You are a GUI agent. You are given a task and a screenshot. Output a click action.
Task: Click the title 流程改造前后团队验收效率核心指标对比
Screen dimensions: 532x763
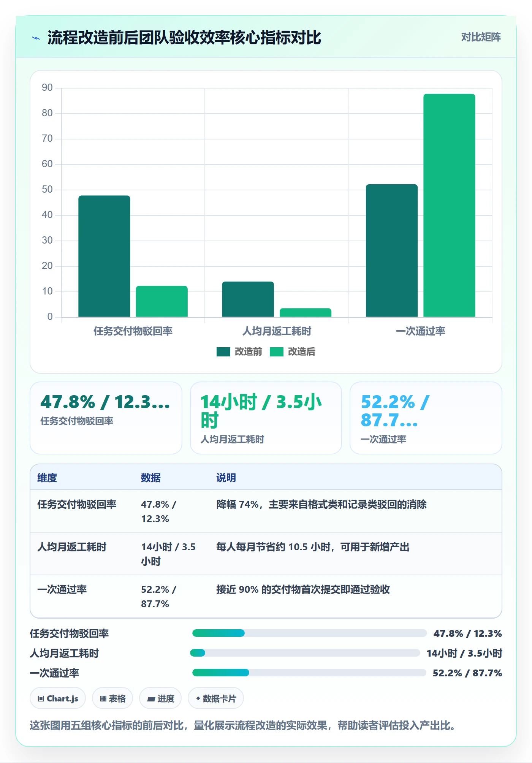point(184,38)
